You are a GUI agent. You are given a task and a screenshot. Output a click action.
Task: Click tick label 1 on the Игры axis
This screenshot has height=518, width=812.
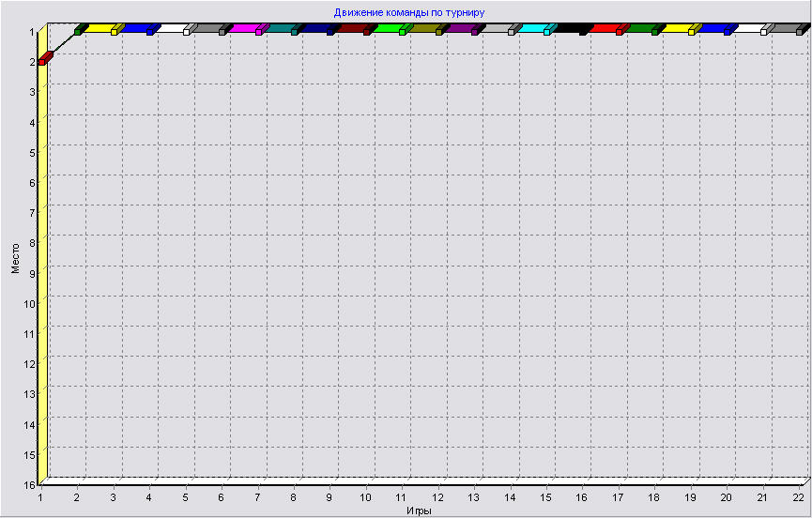[x=40, y=497]
